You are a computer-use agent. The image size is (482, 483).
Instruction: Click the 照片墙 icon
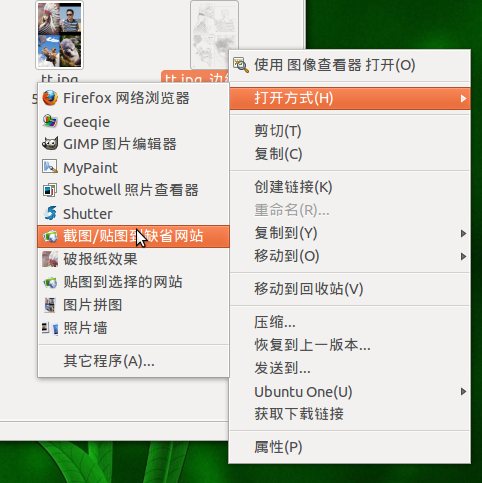pos(50,328)
